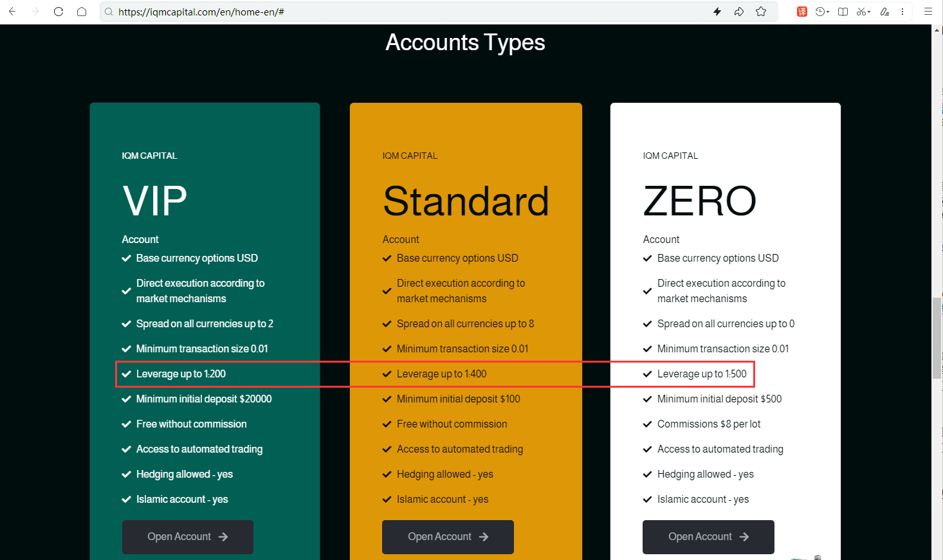Screen dimensions: 943x560
Task: Click ZERO 'Minimum transaction size 0.01' text
Action: (x=723, y=349)
